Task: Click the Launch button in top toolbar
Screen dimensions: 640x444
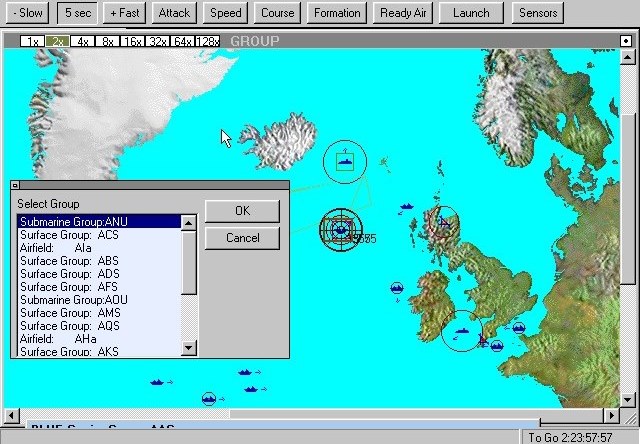Action: 471,13
